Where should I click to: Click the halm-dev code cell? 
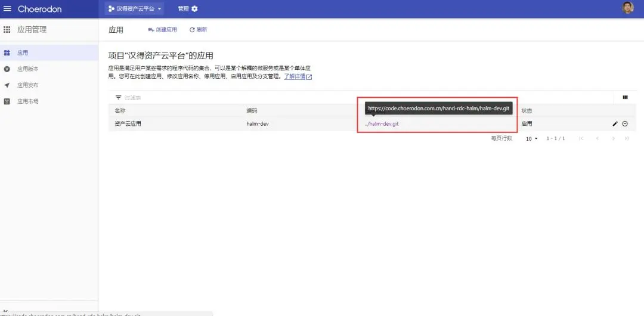(x=258, y=123)
